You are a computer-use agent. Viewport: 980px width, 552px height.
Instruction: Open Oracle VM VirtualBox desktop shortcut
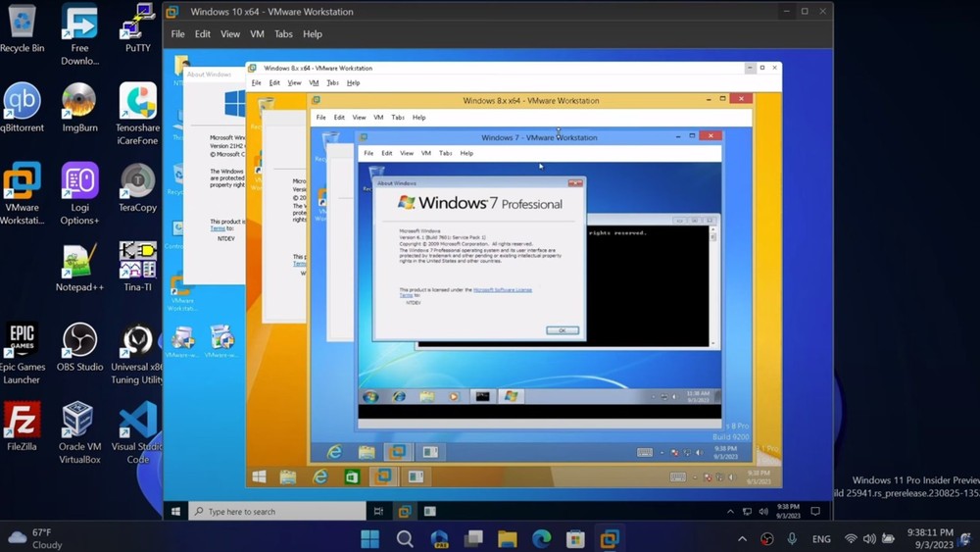(x=79, y=420)
